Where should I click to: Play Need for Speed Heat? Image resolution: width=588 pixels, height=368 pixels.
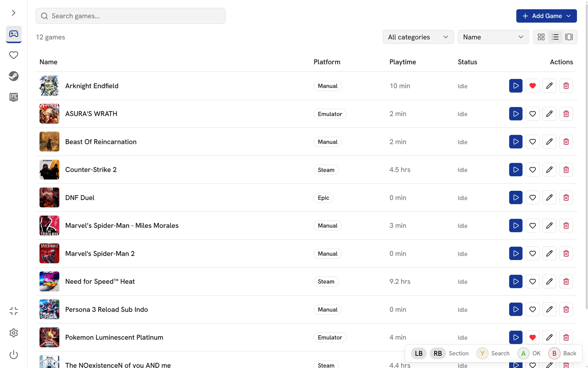tap(516, 282)
